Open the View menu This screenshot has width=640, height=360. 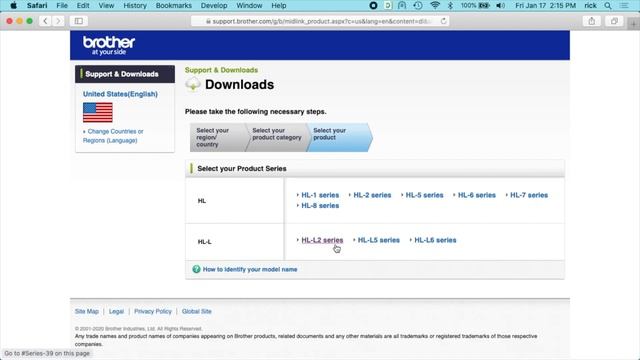tap(106, 6)
